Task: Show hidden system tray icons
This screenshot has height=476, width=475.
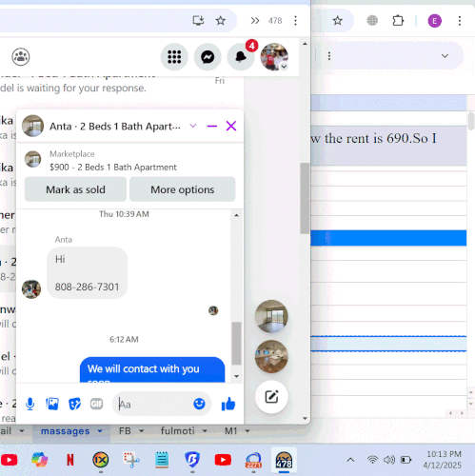Action: pos(350,460)
